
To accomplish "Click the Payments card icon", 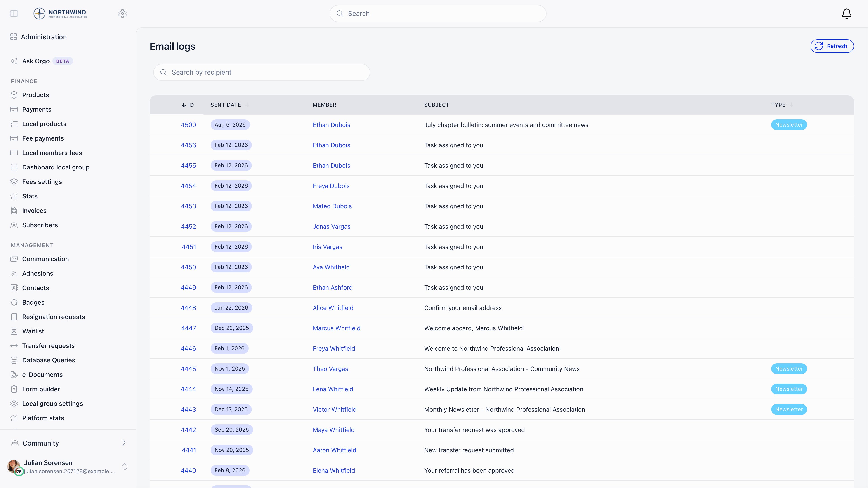I will click(x=14, y=109).
